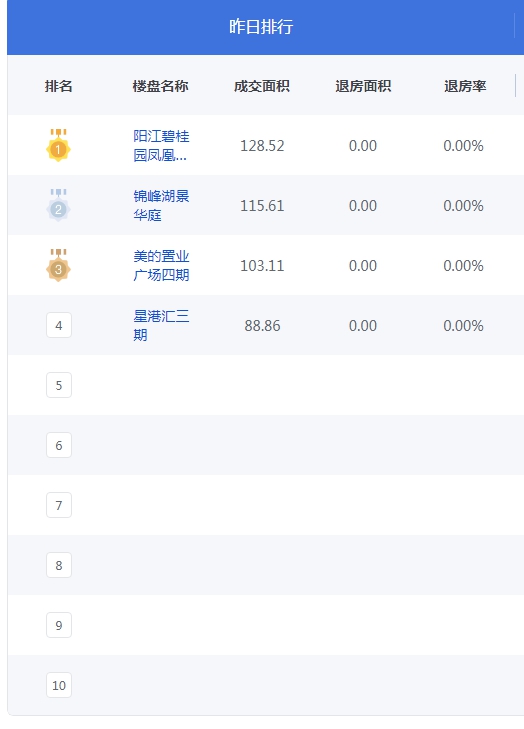Click the rank 5 number badge
Viewport: 524px width, 729px height.
59,385
